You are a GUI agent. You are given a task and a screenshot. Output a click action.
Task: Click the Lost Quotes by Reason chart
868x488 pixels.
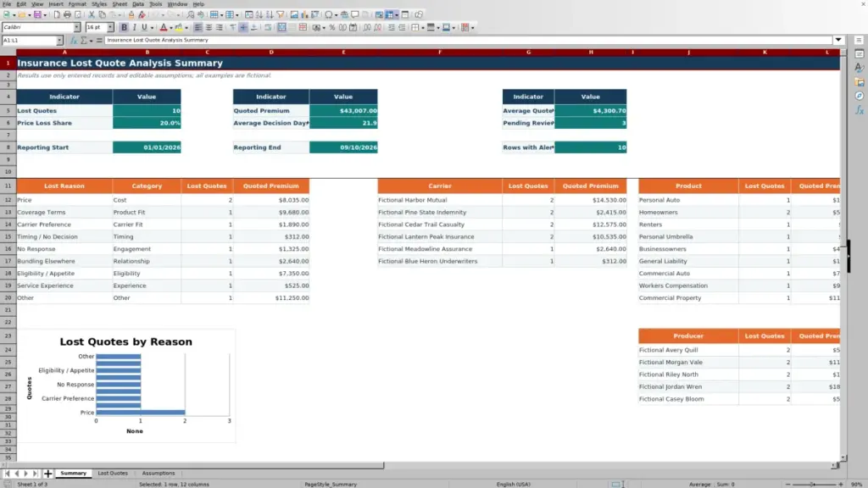point(126,385)
